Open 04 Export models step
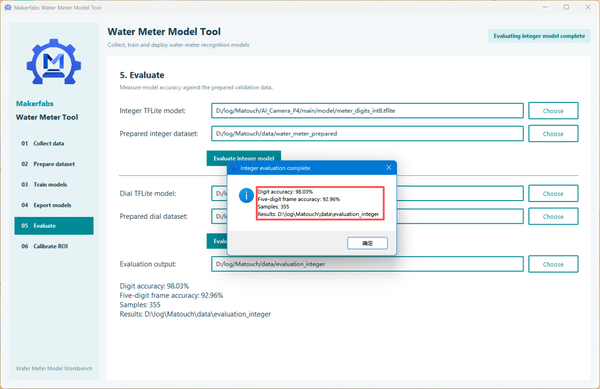The height and width of the screenshot is (389, 600). [x=54, y=205]
